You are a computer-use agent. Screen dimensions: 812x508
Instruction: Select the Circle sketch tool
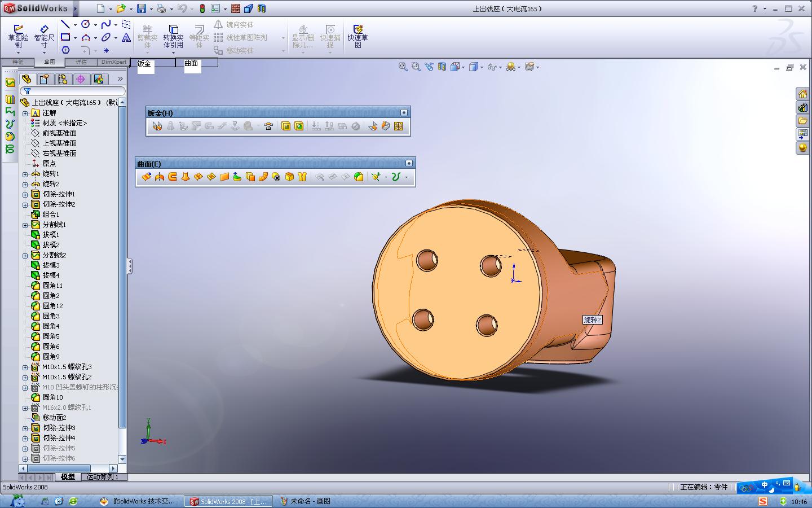tap(86, 24)
